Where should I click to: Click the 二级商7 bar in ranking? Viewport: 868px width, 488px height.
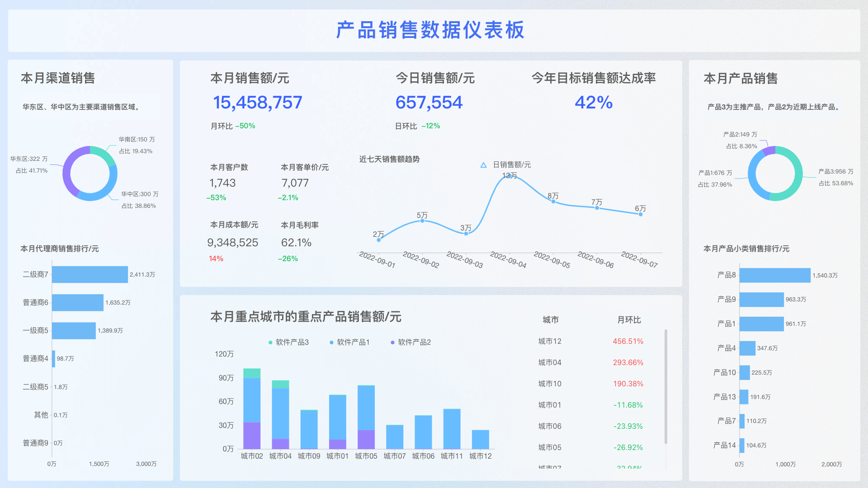(x=90, y=275)
